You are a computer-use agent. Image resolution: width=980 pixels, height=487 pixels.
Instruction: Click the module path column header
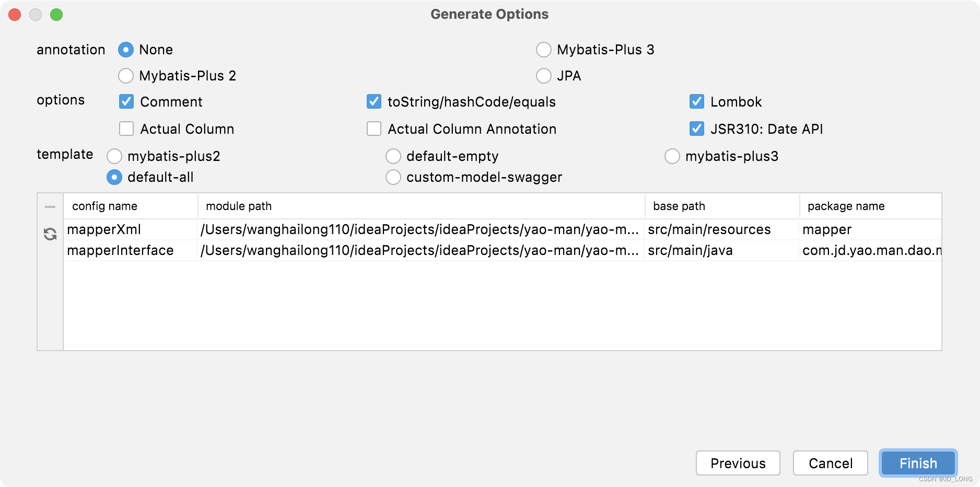pyautogui.click(x=421, y=206)
